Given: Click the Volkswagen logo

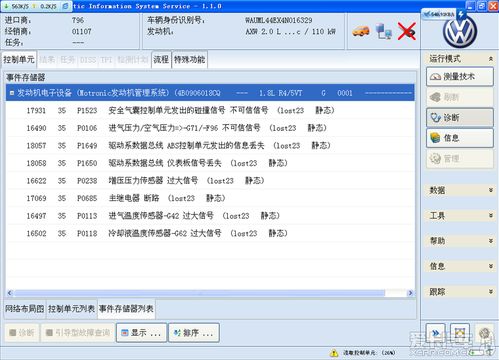Looking at the screenshot, I should pyautogui.click(x=460, y=32).
